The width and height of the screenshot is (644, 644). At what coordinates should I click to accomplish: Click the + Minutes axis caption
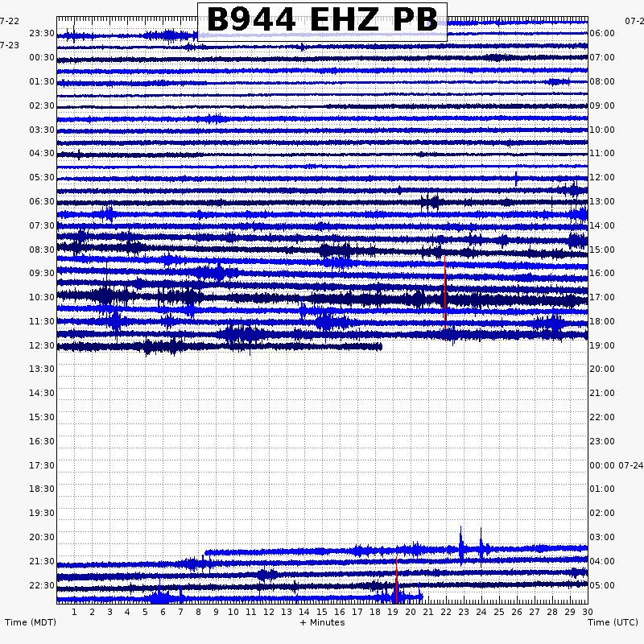[323, 622]
